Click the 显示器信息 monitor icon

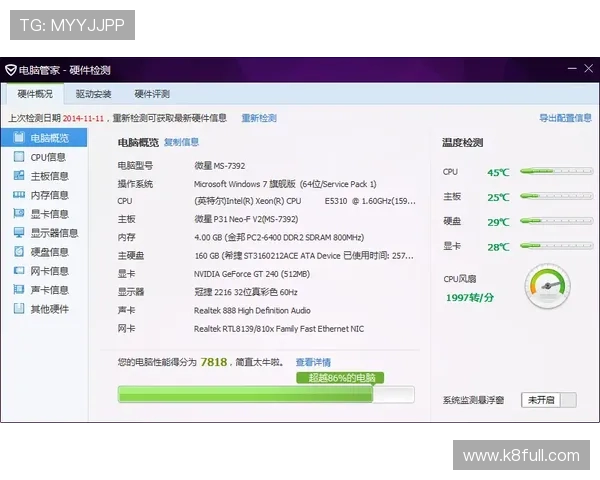pos(19,232)
